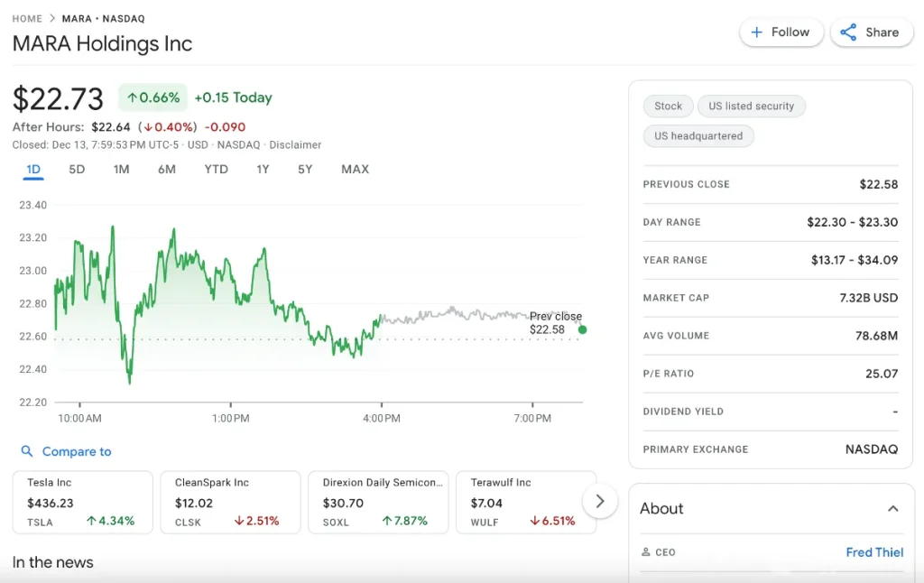Click the Prev close $22.58 chart label
This screenshot has width=924, height=583.
coord(556,323)
